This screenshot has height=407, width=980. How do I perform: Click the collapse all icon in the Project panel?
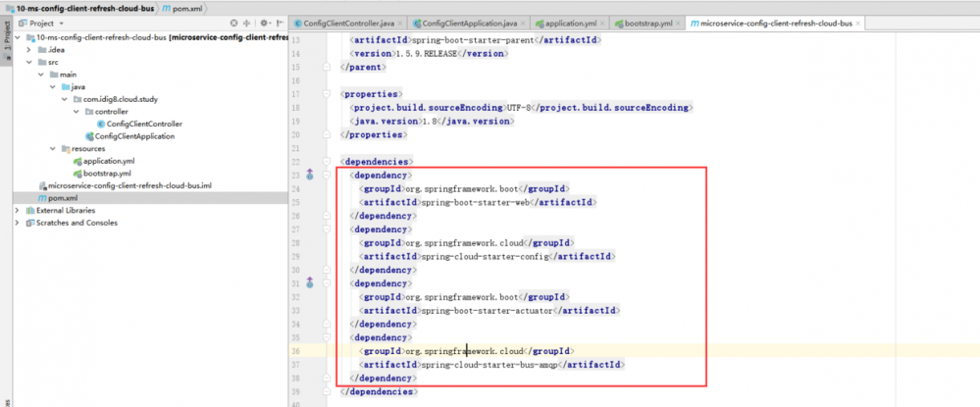click(x=246, y=24)
